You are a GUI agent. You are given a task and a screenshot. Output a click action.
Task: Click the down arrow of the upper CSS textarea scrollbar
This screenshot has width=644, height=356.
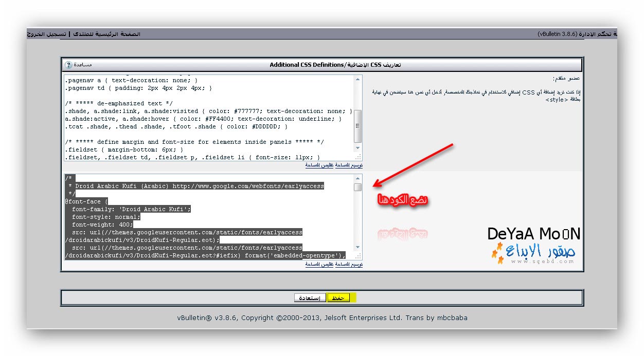(357, 148)
